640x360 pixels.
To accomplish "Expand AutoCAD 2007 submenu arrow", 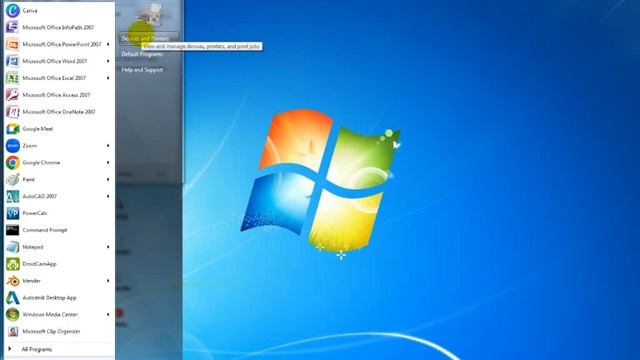I will tap(108, 196).
